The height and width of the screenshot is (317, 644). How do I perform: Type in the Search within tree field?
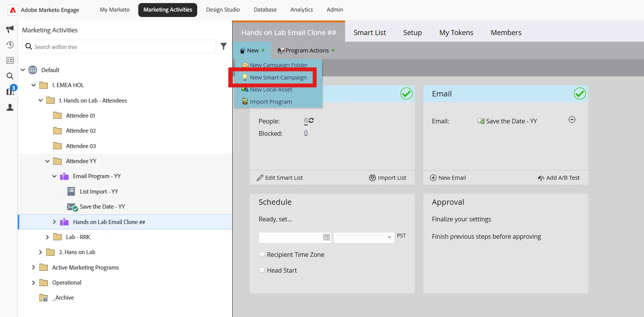click(x=119, y=47)
